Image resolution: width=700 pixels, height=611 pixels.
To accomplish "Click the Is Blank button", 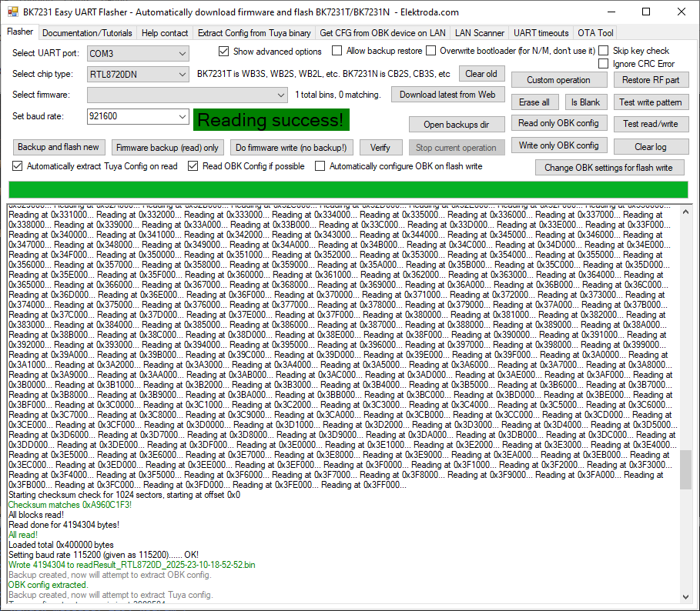I will click(x=585, y=102).
